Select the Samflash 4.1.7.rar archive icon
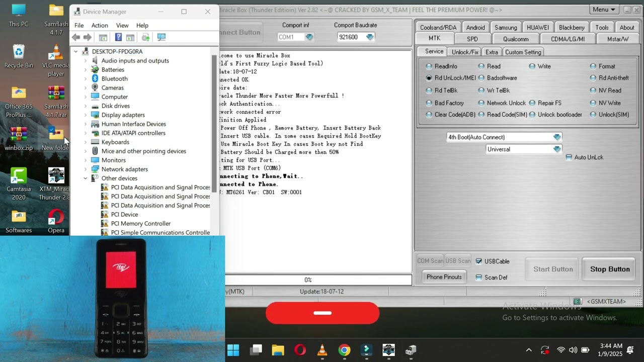 point(56,102)
